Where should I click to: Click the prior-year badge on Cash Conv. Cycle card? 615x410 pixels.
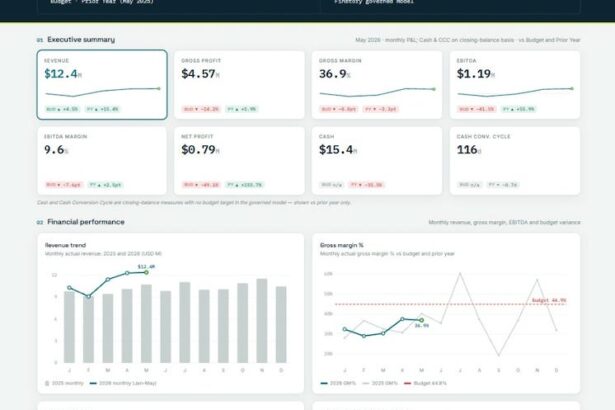point(503,185)
